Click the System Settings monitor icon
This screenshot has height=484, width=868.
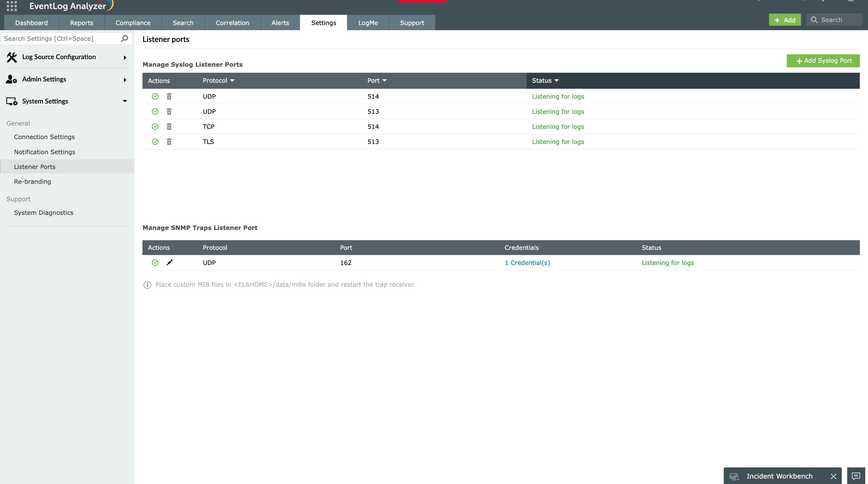tap(11, 101)
